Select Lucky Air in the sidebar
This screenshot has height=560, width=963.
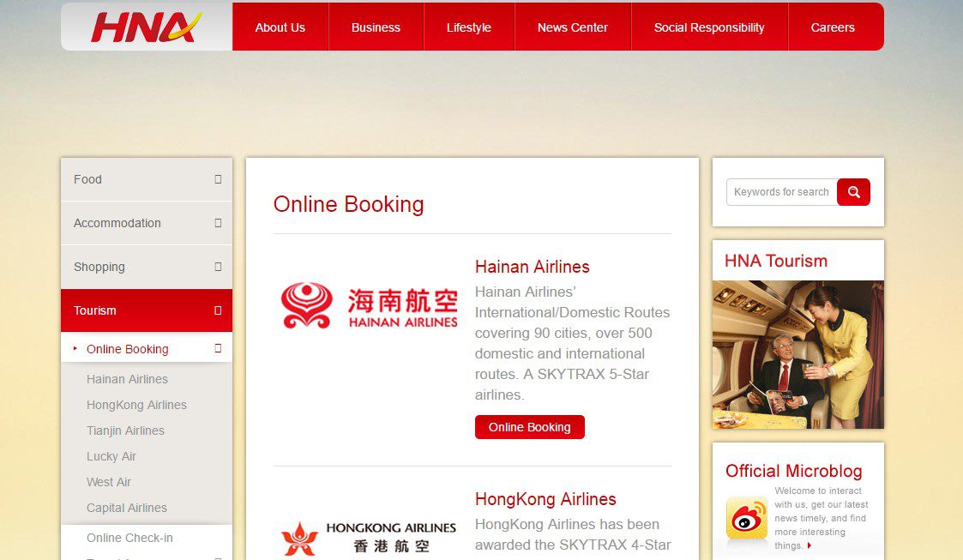(x=111, y=457)
